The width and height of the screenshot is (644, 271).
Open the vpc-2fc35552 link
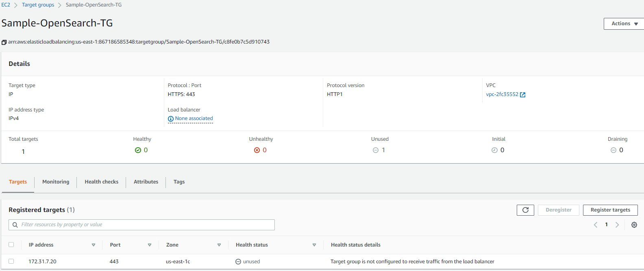pyautogui.click(x=502, y=94)
